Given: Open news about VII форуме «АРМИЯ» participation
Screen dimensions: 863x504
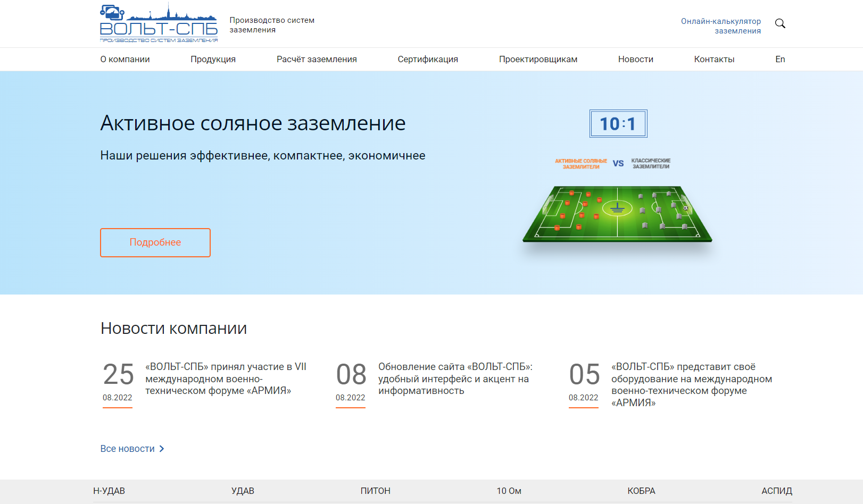Looking at the screenshot, I should [226, 379].
